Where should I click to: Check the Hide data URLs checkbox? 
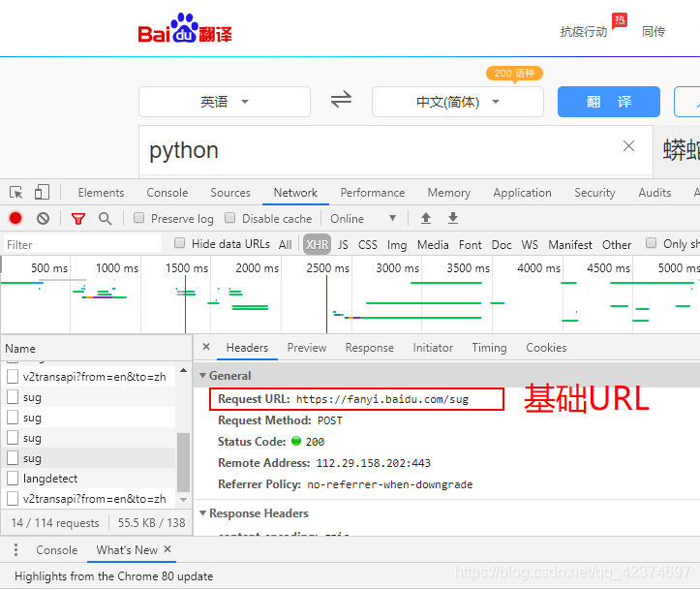(x=179, y=243)
